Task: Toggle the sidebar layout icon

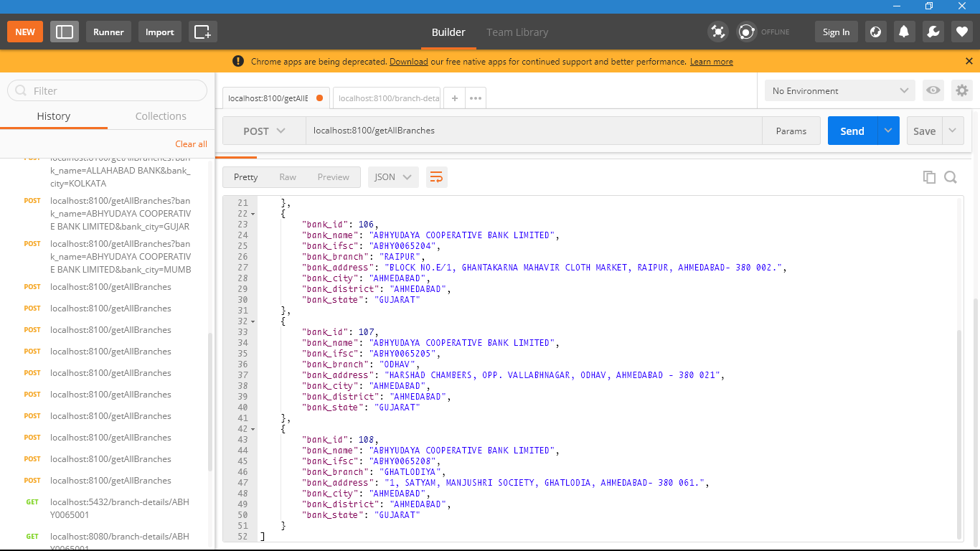Action: click(x=65, y=32)
